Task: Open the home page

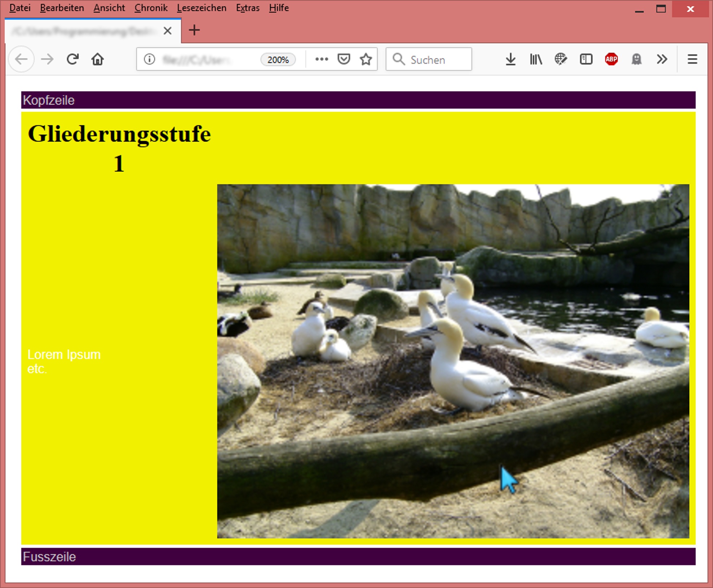Action: click(x=97, y=59)
